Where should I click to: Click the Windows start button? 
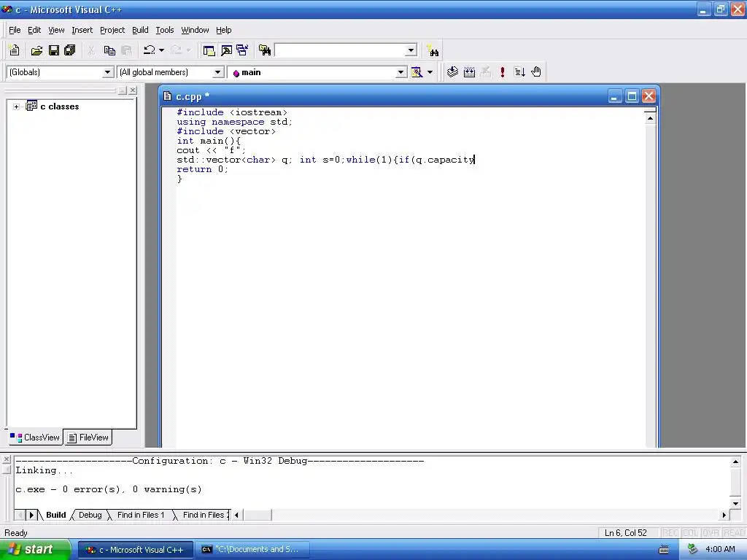36,550
